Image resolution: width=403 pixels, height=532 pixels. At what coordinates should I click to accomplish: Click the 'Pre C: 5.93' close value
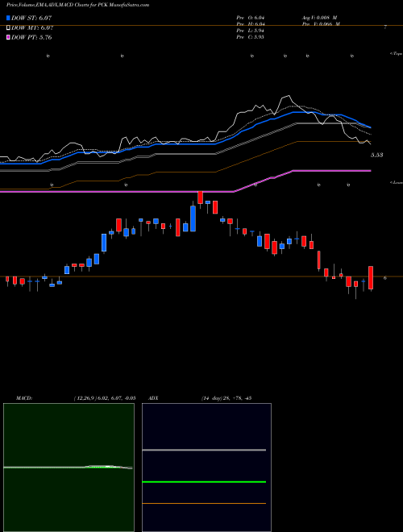click(x=251, y=37)
